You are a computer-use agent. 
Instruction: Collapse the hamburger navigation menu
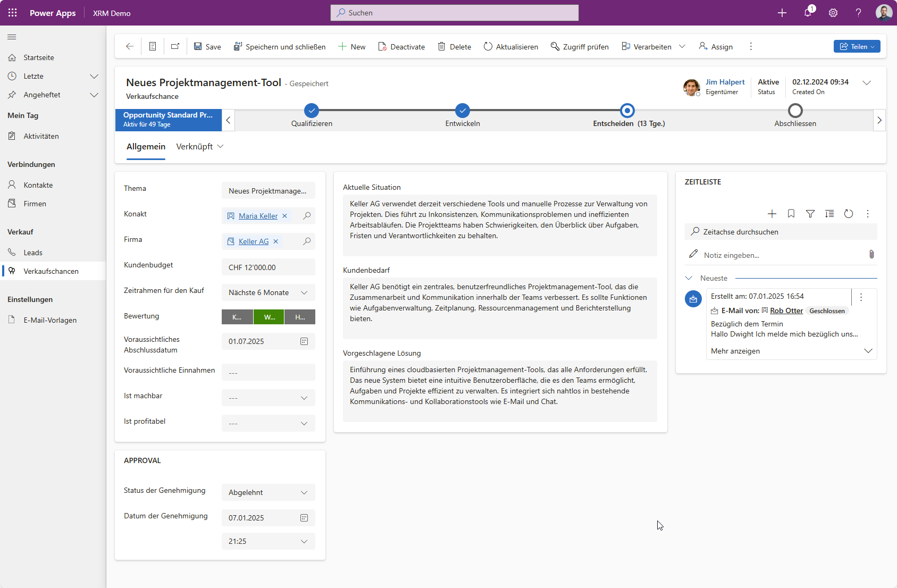coord(12,37)
